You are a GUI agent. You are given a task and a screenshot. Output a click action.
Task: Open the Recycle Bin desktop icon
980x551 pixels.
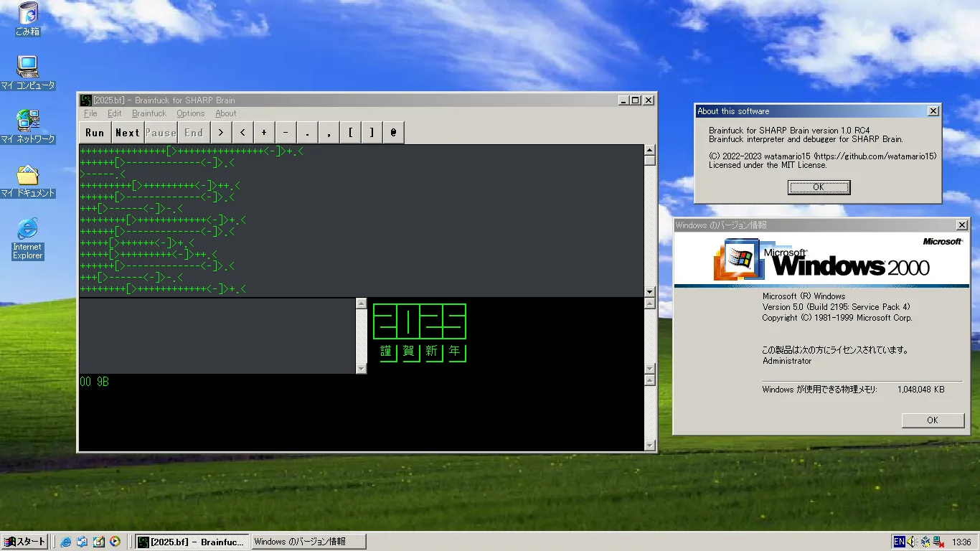point(28,19)
